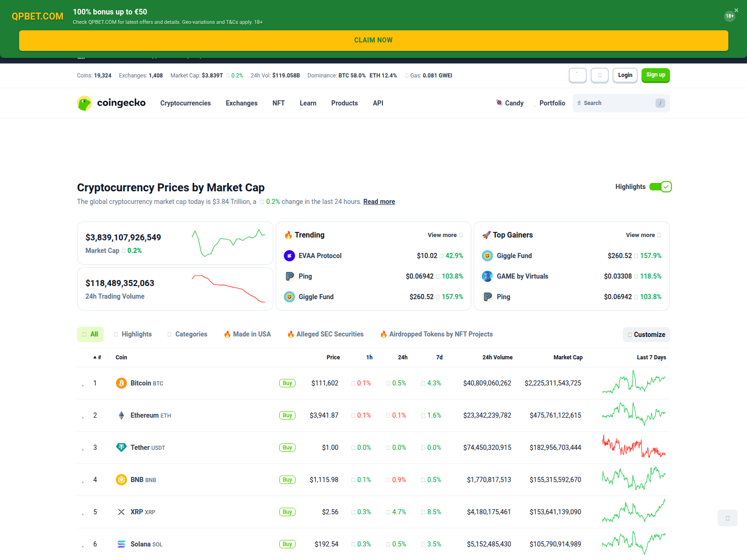Open the Products menu
The image size is (747, 560).
coord(345,103)
